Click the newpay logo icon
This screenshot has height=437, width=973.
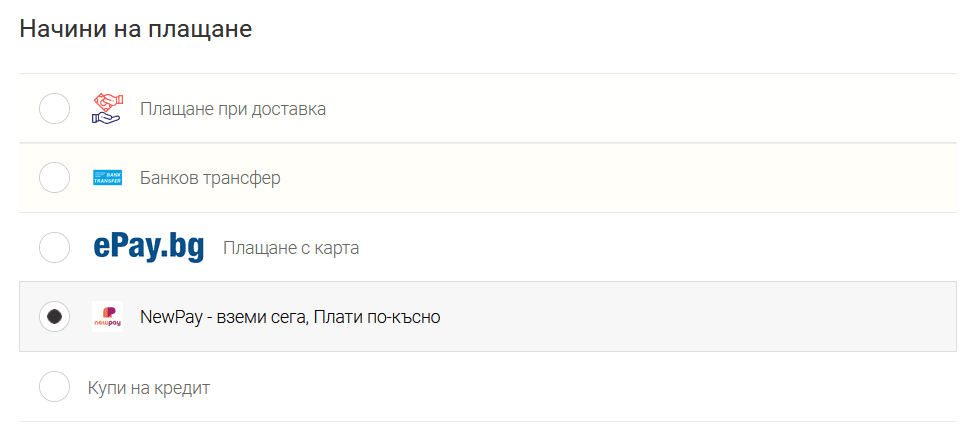(x=107, y=317)
